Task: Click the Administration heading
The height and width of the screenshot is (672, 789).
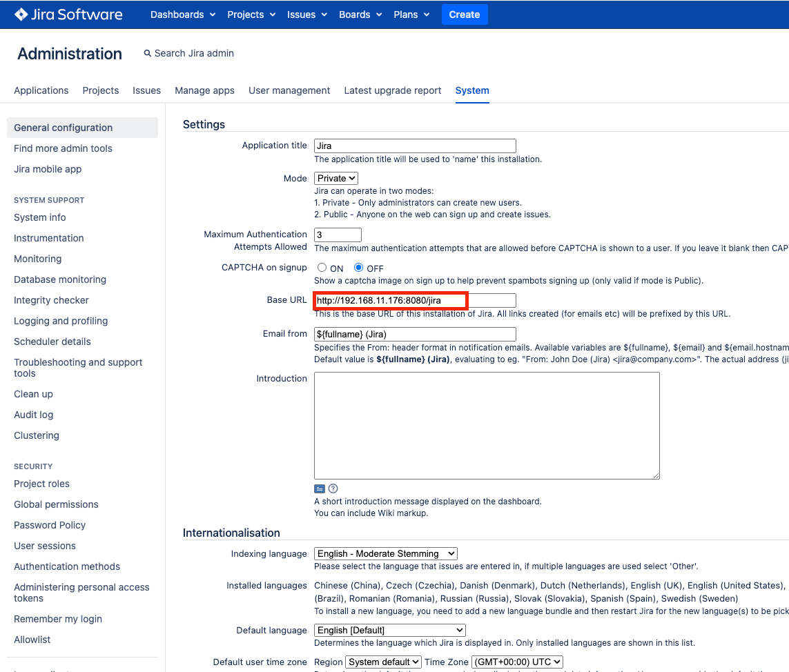Action: [70, 54]
